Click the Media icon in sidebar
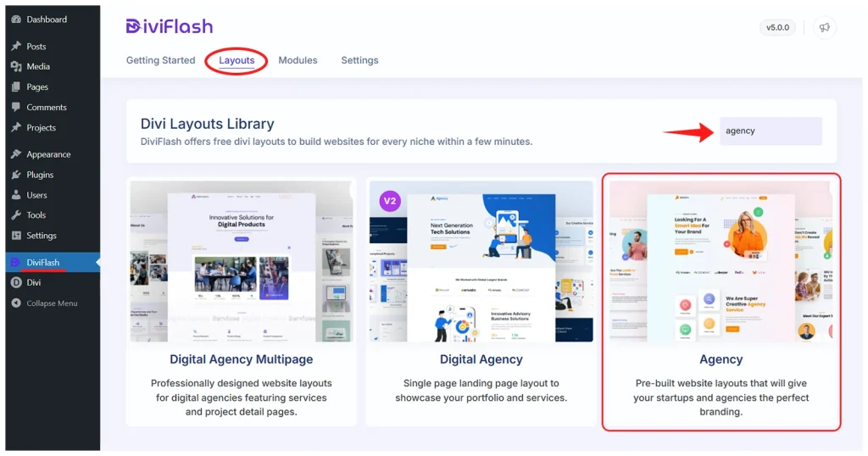The height and width of the screenshot is (456, 868). (16, 66)
